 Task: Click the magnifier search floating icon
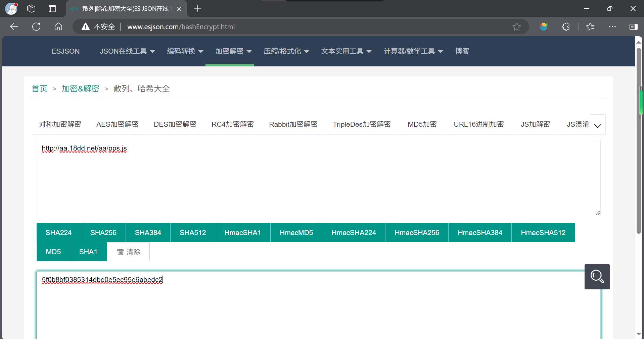pos(597,277)
